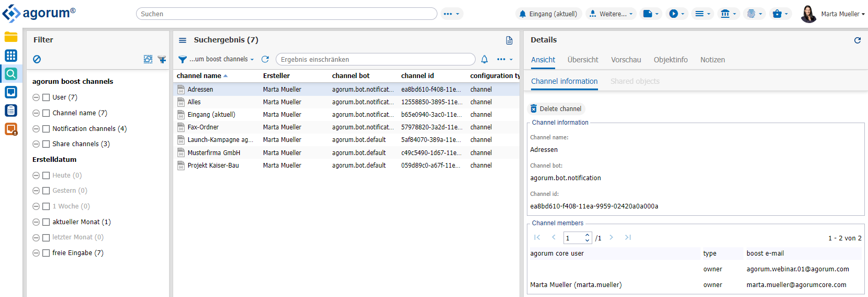
Task: Switch to the Vorschau tab
Action: point(626,60)
